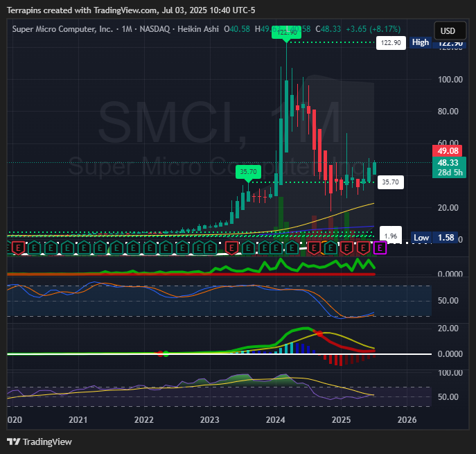Click the Heikin Ashi chart type label
Image resolution: width=476 pixels, height=454 pixels.
198,29
